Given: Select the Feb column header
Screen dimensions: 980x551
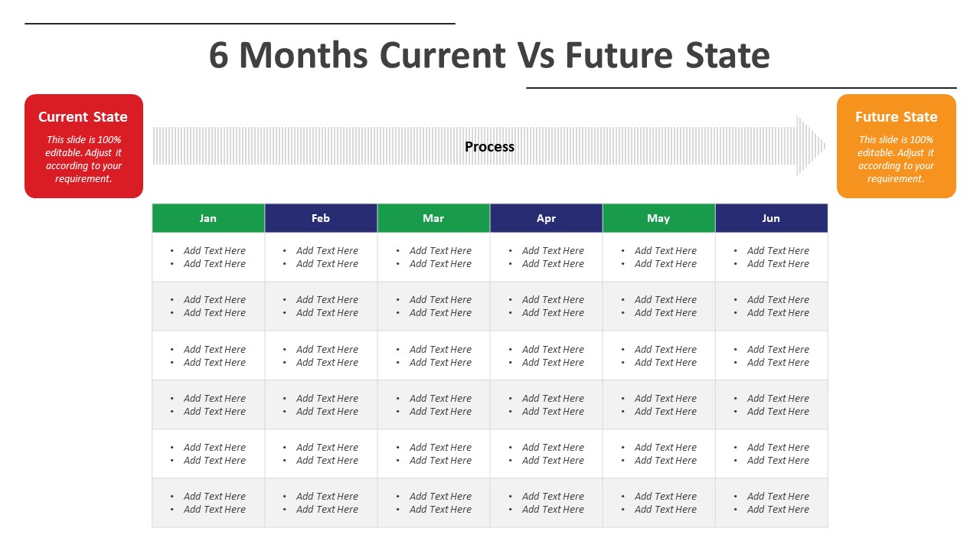Looking at the screenshot, I should tap(321, 218).
